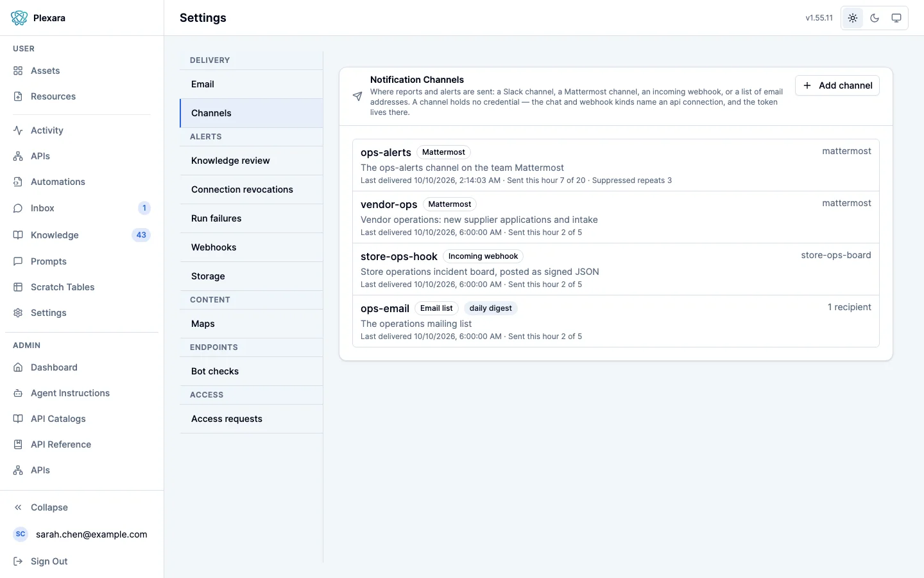
Task: Open Assets via its grid icon
Action: pyautogui.click(x=18, y=71)
